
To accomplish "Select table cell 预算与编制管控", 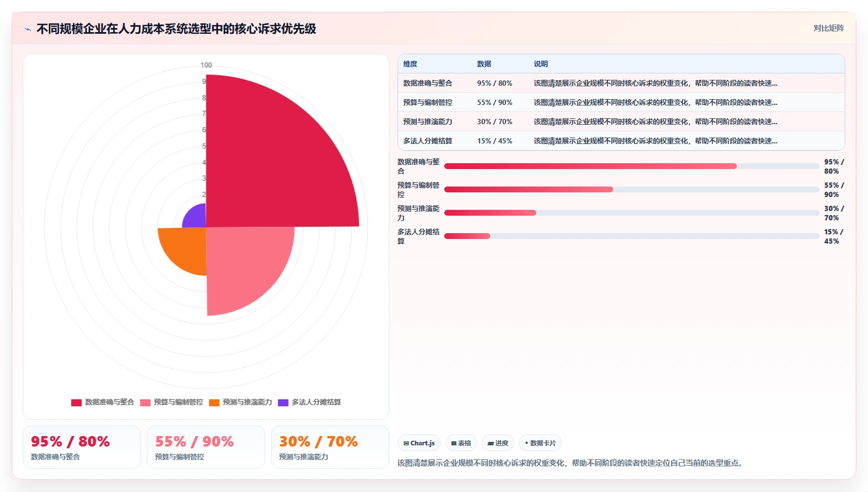I will pos(428,103).
